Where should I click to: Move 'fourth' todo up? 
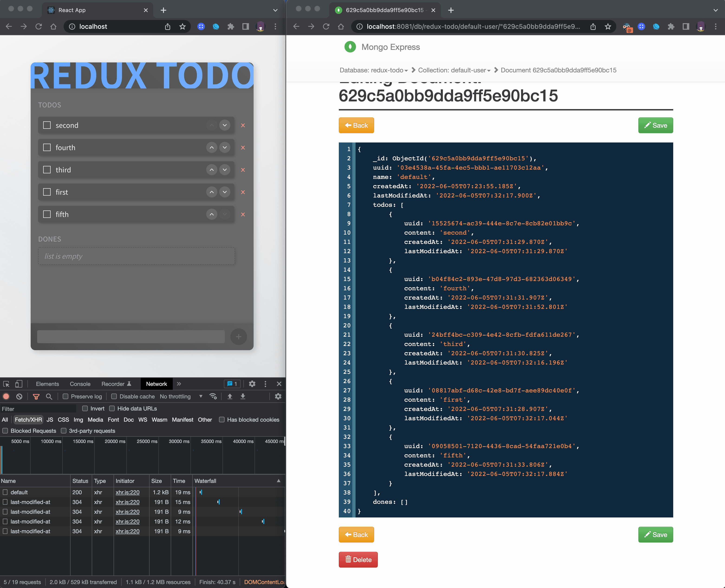[212, 147]
